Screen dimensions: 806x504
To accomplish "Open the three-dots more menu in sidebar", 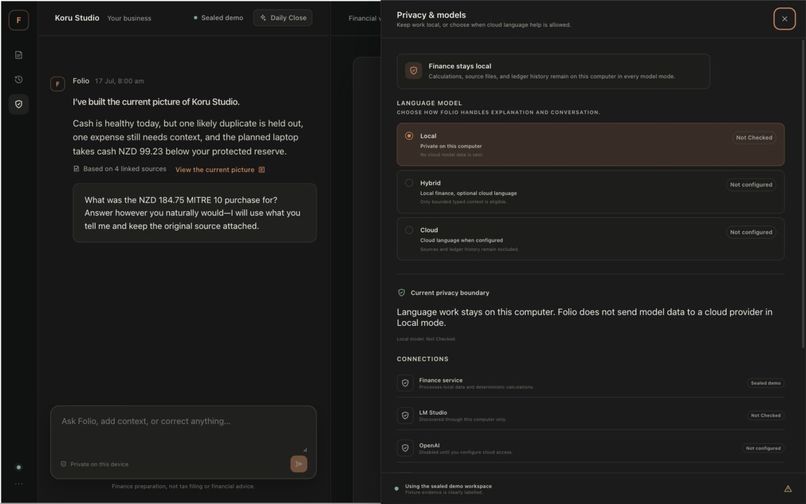I will pyautogui.click(x=19, y=484).
